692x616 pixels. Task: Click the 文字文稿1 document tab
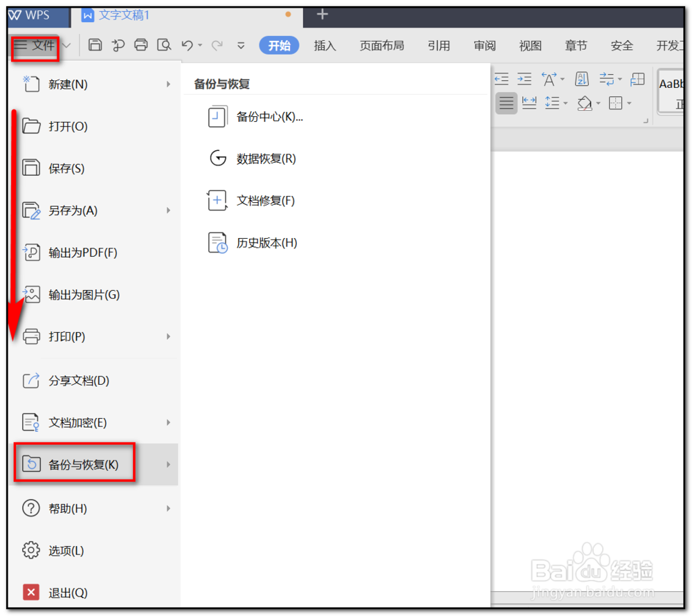[x=125, y=14]
